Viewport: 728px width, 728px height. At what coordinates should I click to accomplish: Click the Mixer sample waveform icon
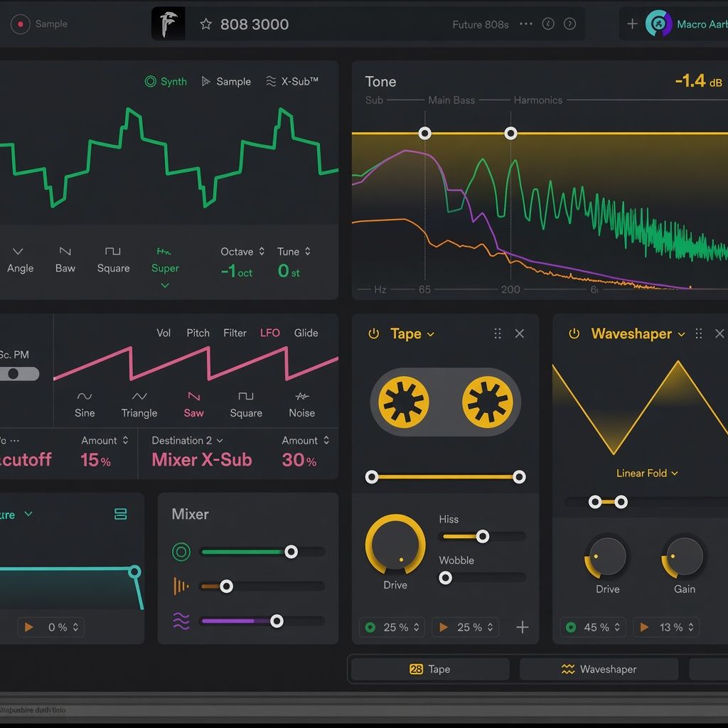click(181, 587)
